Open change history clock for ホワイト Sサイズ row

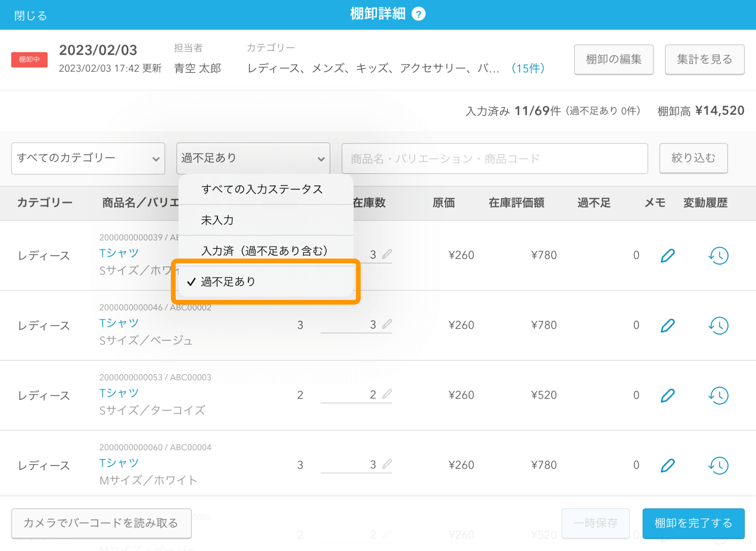point(719,255)
